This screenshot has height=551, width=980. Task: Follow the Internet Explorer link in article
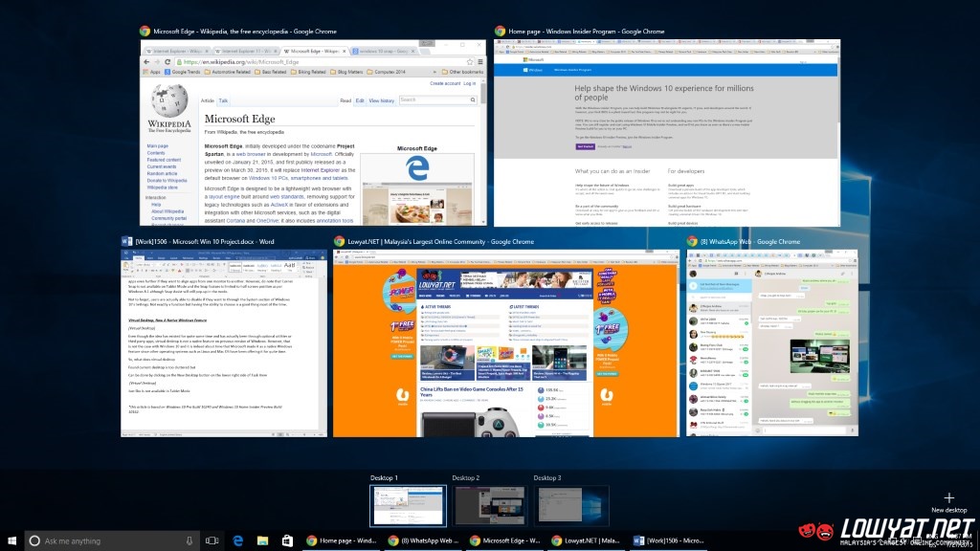coord(320,170)
